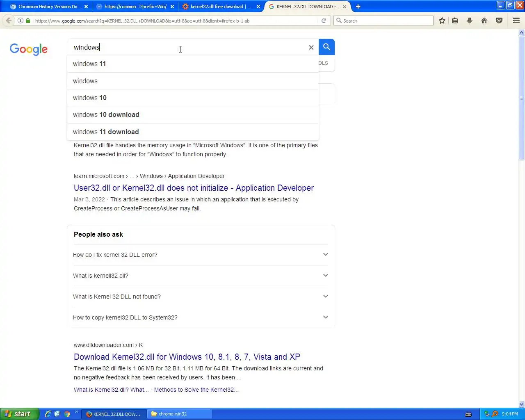Switch to KERNEL.32.DLL DOW... taskbar window

[x=114, y=414]
